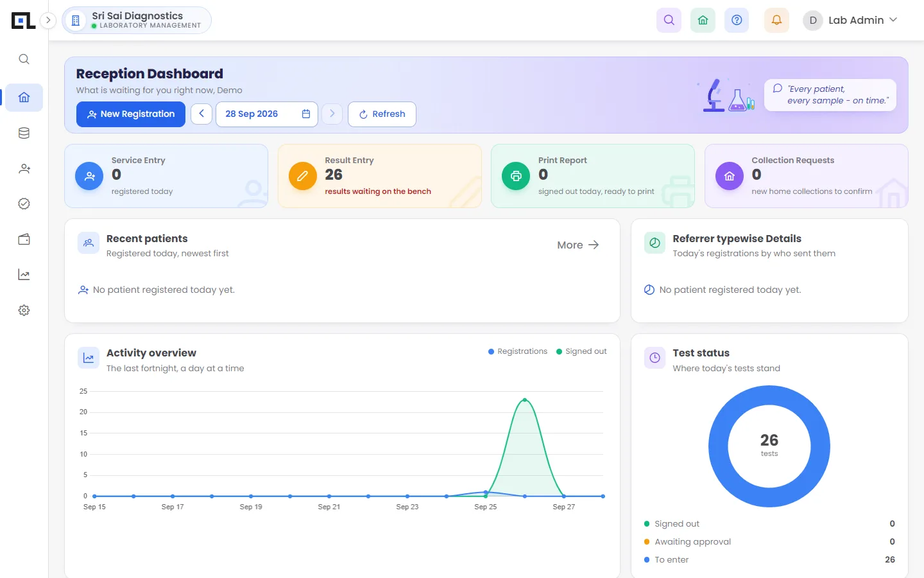Click the New Registration button
Image resolution: width=924 pixels, height=578 pixels.
[131, 114]
